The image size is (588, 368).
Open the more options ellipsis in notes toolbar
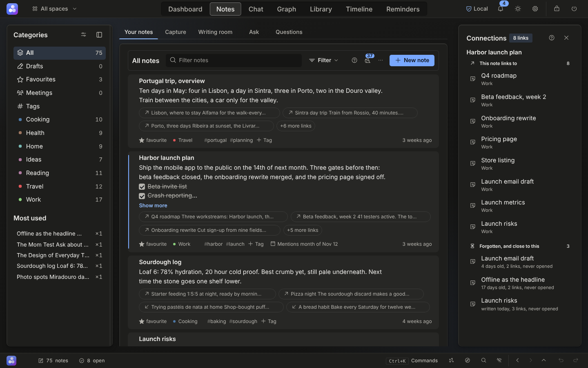(x=381, y=60)
